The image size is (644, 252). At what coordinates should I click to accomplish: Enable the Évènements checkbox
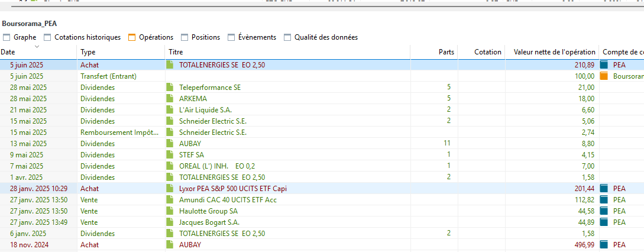(231, 37)
